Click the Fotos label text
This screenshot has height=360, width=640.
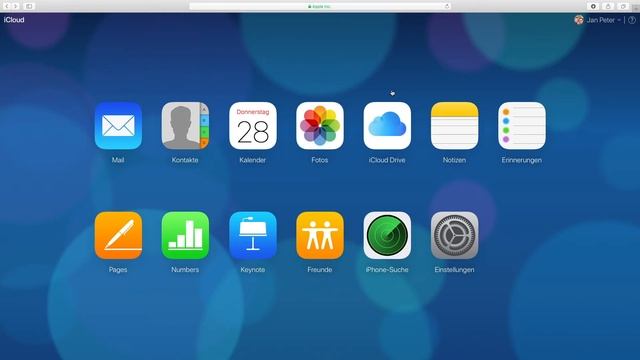click(x=320, y=160)
